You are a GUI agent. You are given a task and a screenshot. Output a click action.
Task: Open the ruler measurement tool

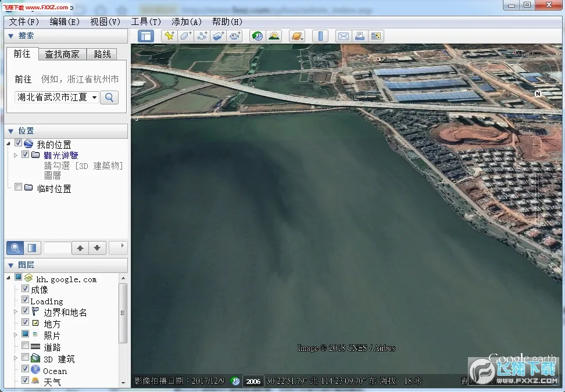(x=320, y=36)
